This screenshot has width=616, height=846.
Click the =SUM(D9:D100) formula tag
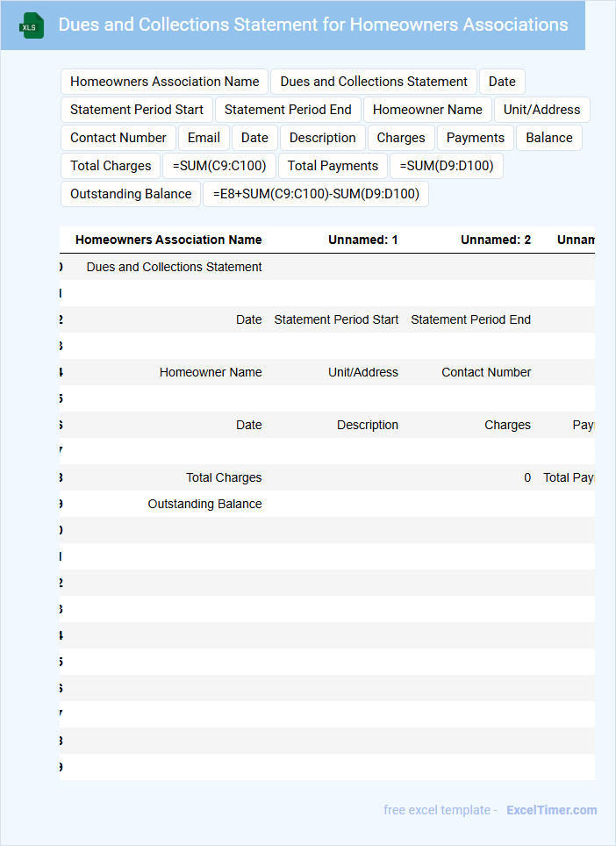pyautogui.click(x=446, y=166)
